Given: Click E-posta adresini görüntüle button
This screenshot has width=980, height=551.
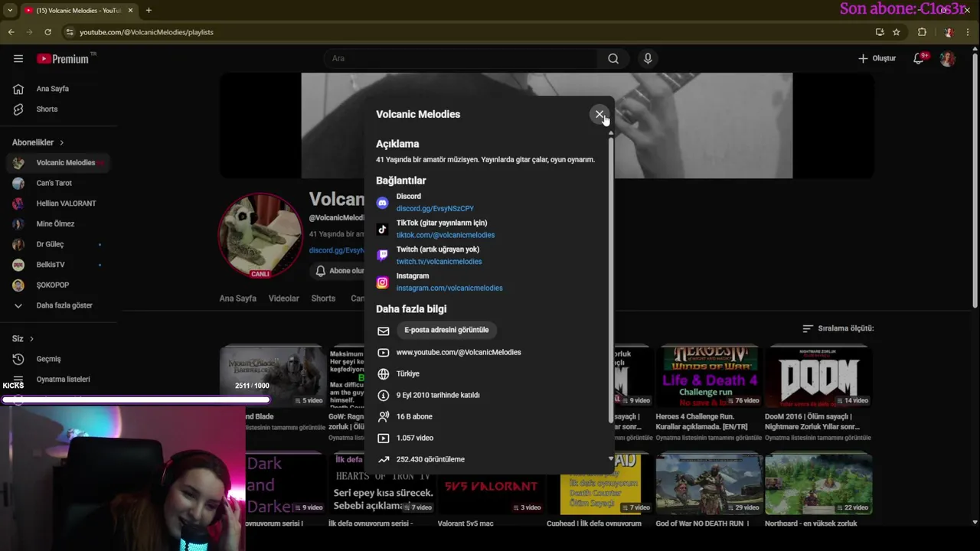Looking at the screenshot, I should (446, 330).
